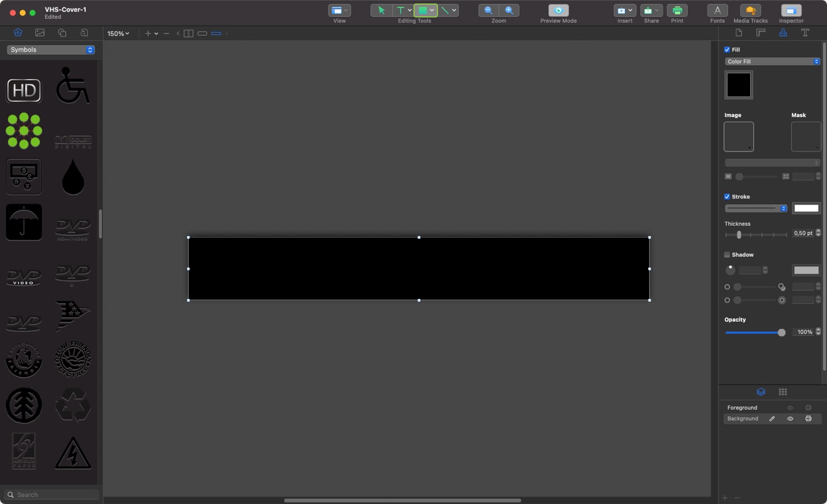Open the Symbols category dropdown
This screenshot has height=504, width=827.
(50, 49)
